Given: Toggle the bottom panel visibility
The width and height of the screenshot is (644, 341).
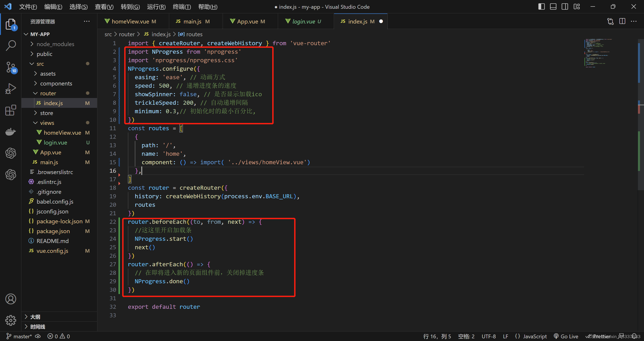Looking at the screenshot, I should click(553, 6).
